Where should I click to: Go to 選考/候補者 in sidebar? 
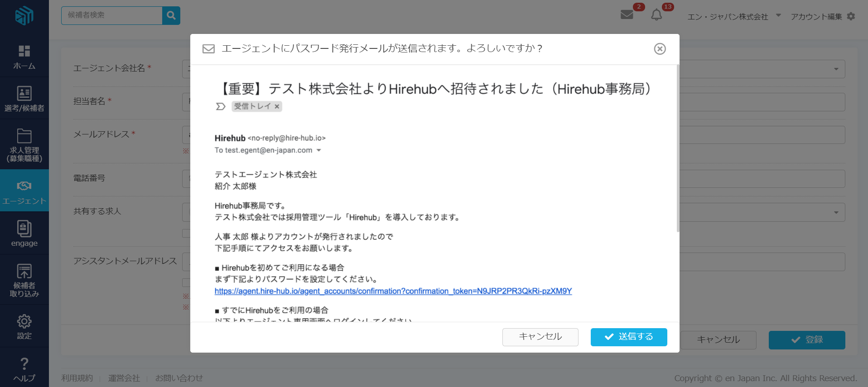click(x=24, y=99)
